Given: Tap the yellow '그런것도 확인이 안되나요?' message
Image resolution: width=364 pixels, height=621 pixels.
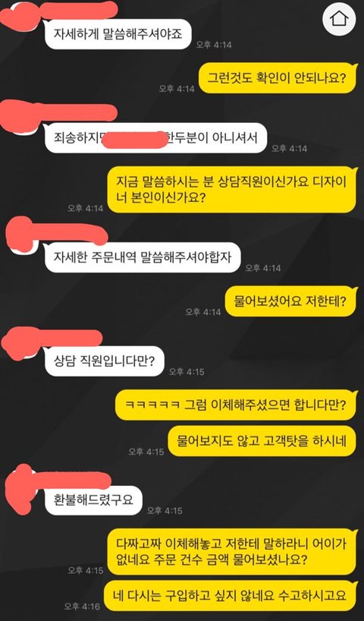Looking at the screenshot, I should coord(278,78).
